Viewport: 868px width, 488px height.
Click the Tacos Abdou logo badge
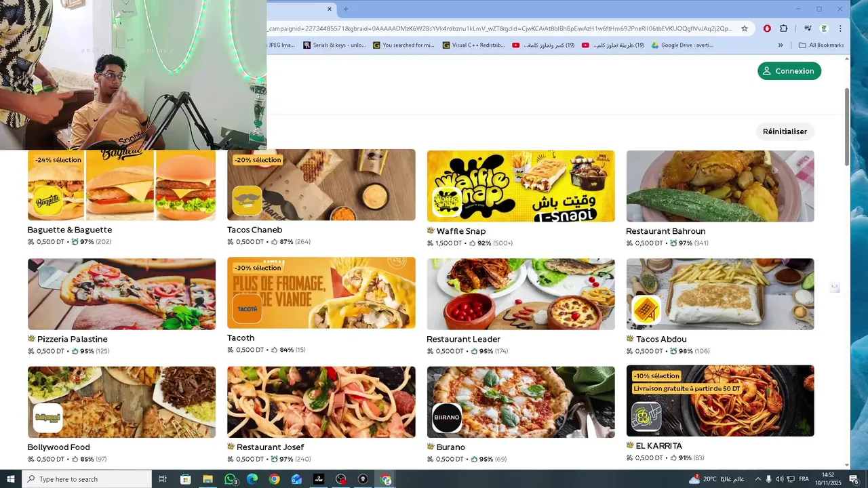(x=646, y=310)
